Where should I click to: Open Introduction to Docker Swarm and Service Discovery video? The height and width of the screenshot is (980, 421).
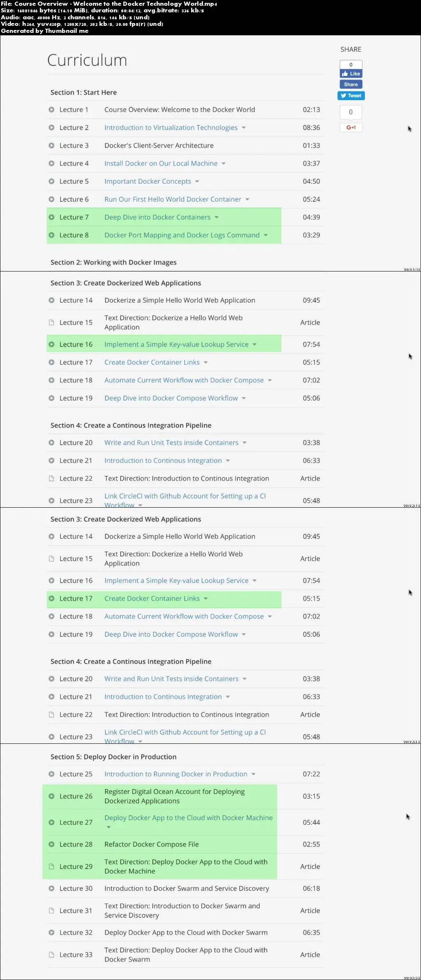click(187, 888)
